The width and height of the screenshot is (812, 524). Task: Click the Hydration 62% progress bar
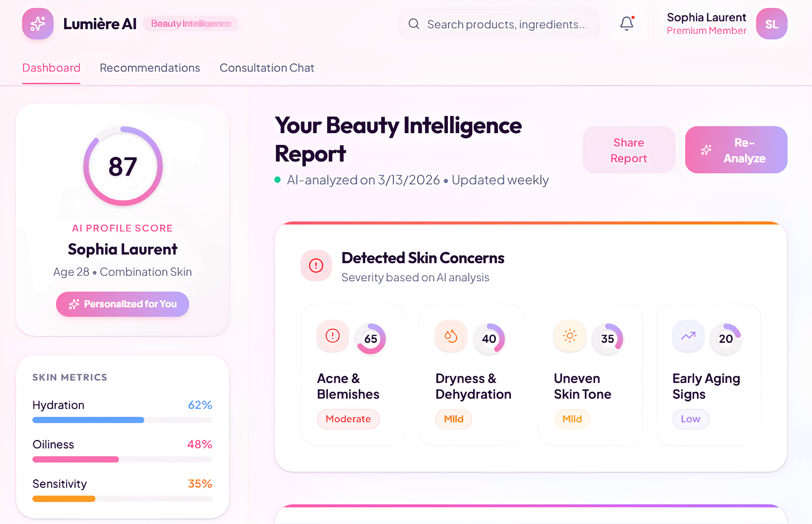(122, 420)
